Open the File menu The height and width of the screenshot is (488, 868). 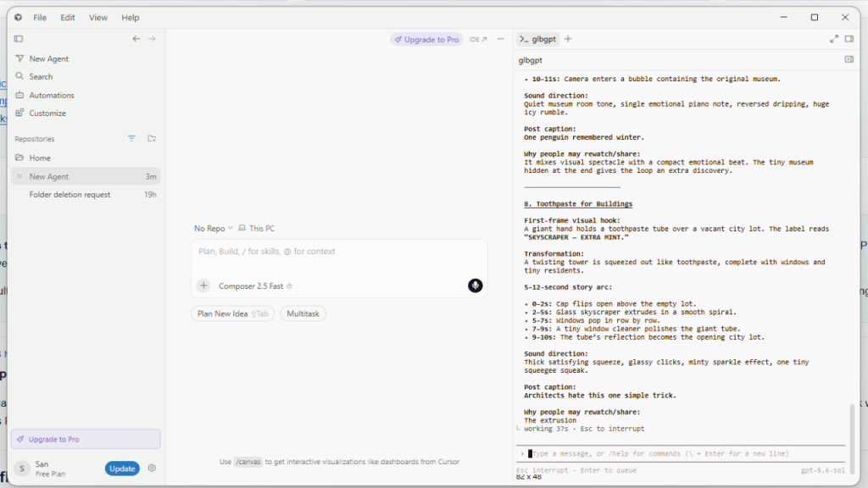[x=40, y=18]
